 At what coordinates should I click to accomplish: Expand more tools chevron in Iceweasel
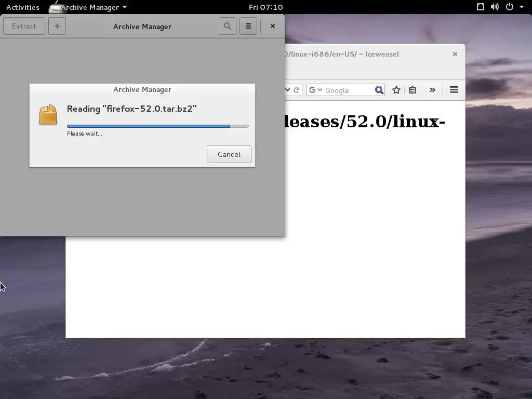pos(432,90)
